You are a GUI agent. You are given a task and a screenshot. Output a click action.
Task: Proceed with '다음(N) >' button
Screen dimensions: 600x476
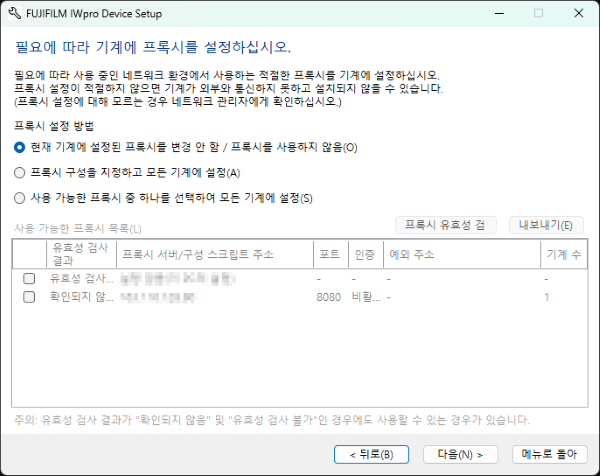pyautogui.click(x=460, y=455)
